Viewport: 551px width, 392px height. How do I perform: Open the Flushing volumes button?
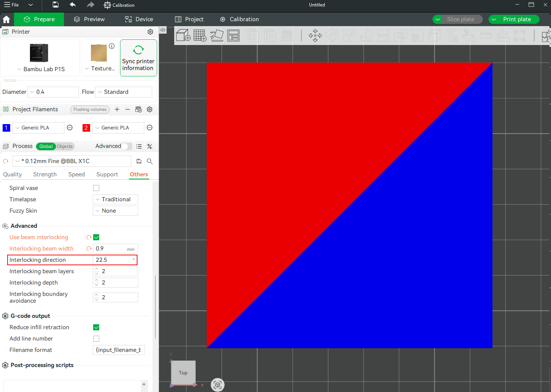pyautogui.click(x=90, y=109)
